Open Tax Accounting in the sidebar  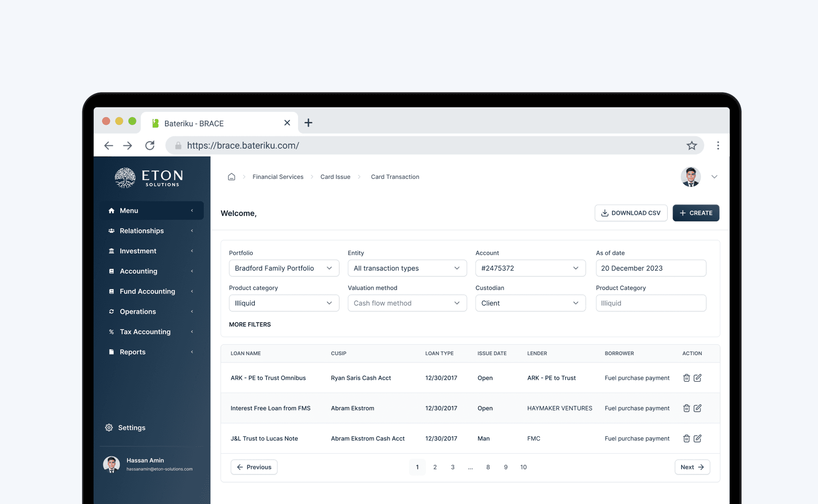pos(152,332)
